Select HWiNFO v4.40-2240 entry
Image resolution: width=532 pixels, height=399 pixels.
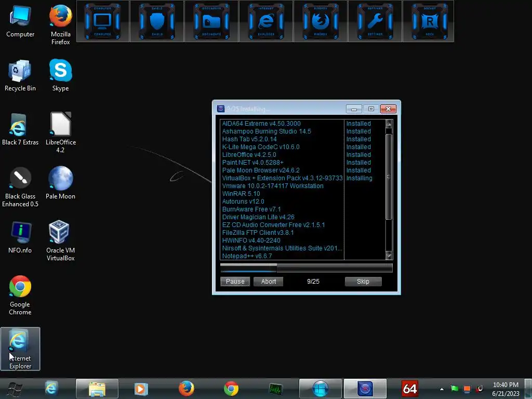tap(251, 241)
